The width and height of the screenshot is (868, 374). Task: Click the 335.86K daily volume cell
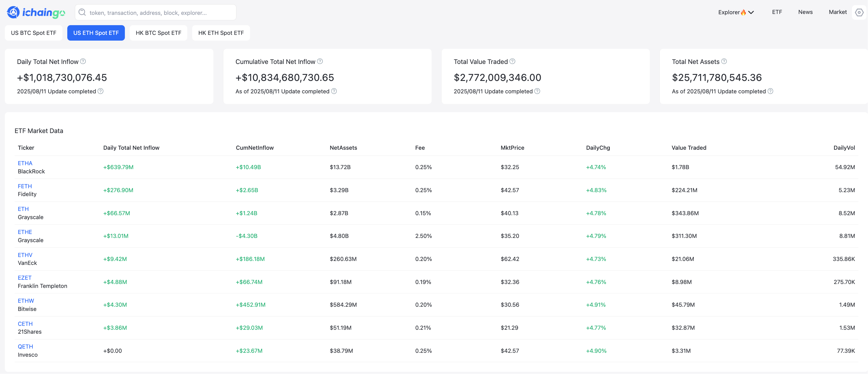[x=844, y=259]
